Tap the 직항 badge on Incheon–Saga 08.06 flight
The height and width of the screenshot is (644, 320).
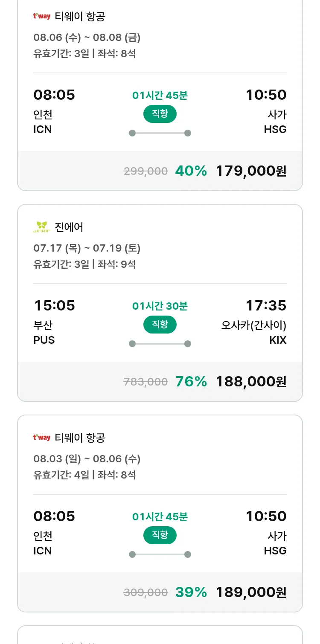pos(160,113)
